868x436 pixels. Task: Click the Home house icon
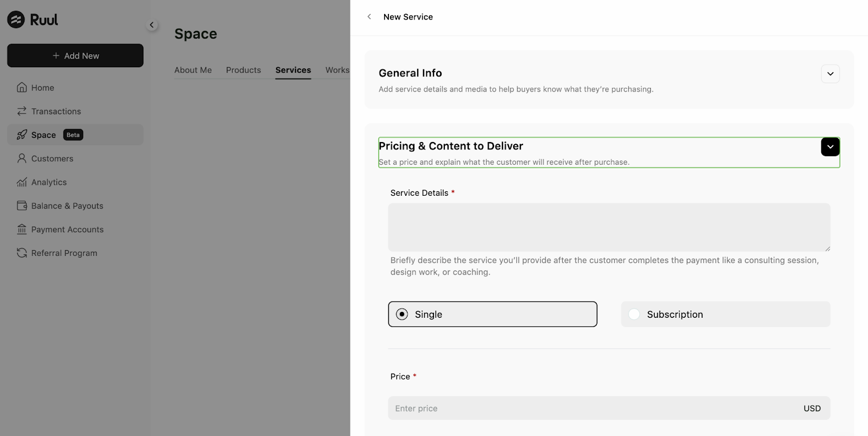point(22,87)
